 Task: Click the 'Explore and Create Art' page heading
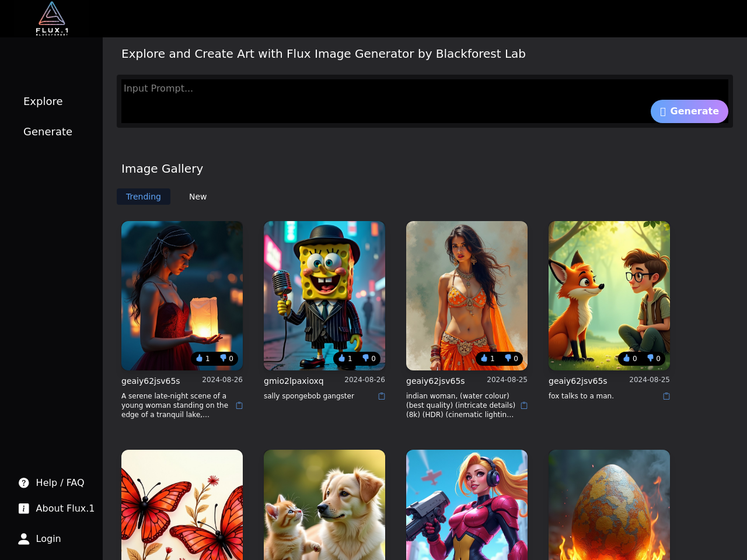click(323, 54)
